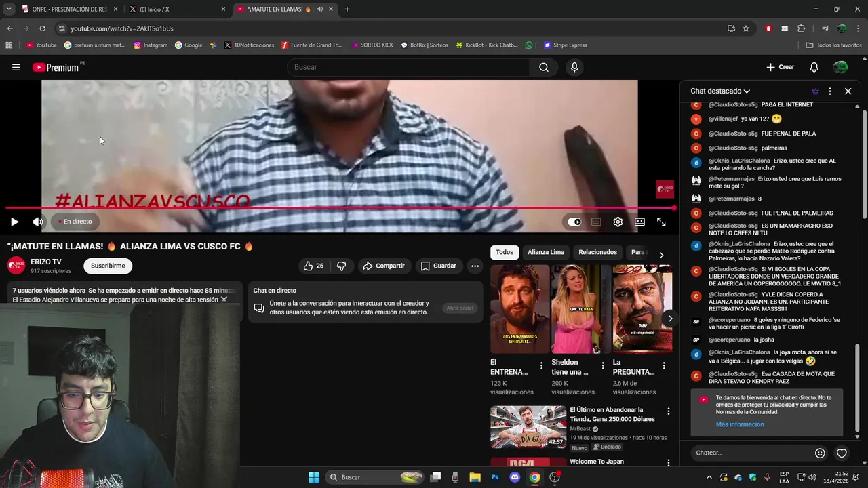This screenshot has height=488, width=868.
Task: Dislike the video with thumbs down
Action: (341, 266)
